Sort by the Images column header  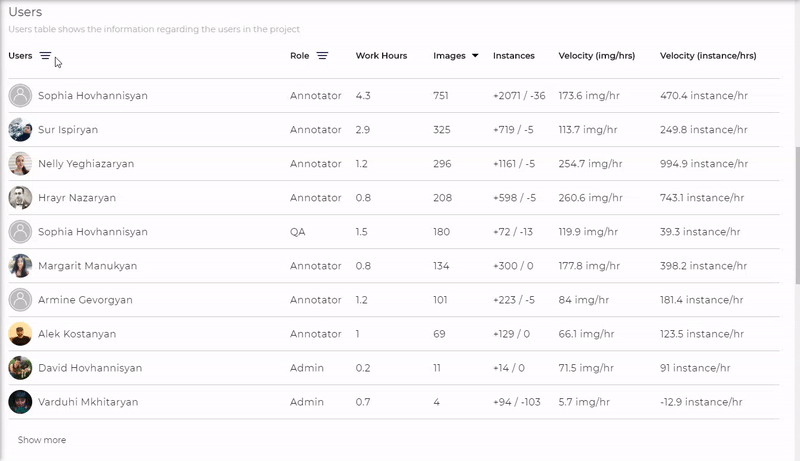pos(449,56)
